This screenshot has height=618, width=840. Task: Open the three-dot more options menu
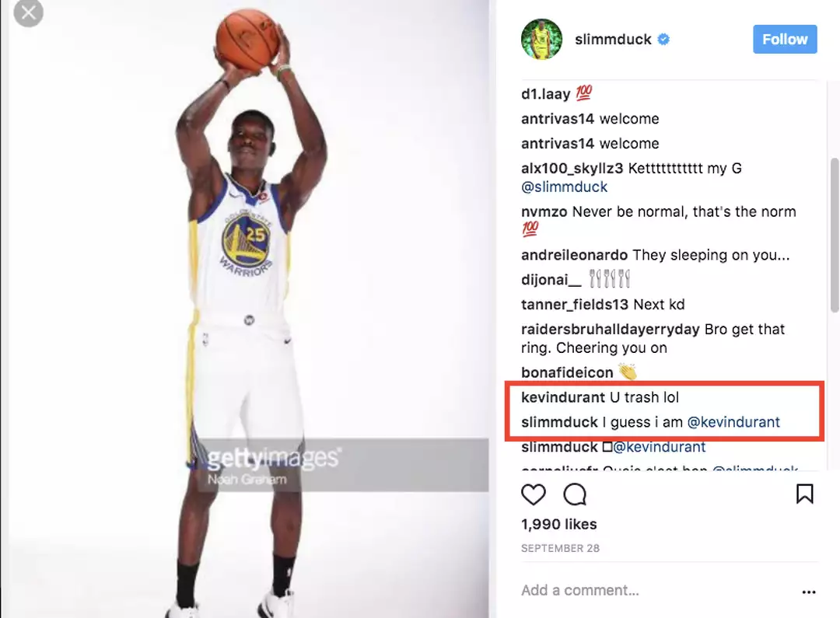(x=809, y=592)
